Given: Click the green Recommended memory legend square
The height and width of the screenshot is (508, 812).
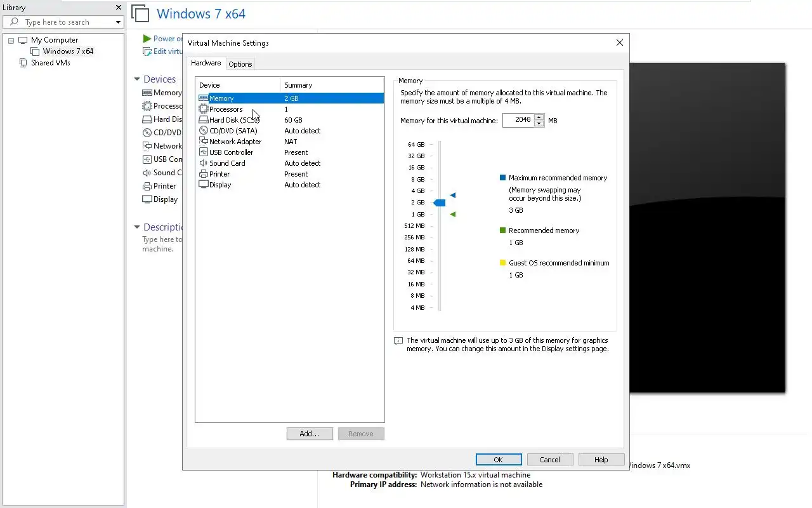Looking at the screenshot, I should click(503, 231).
